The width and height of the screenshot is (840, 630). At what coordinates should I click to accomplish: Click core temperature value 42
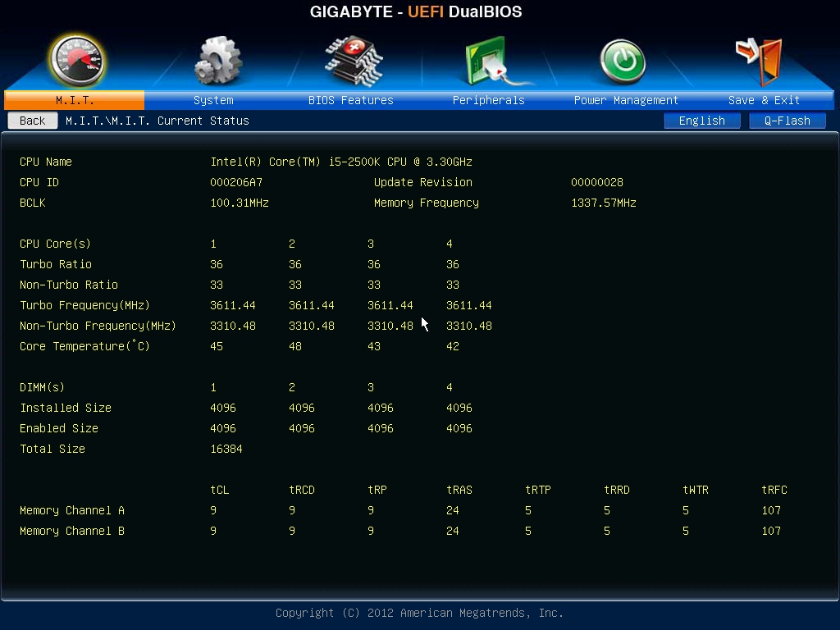pyautogui.click(x=453, y=346)
